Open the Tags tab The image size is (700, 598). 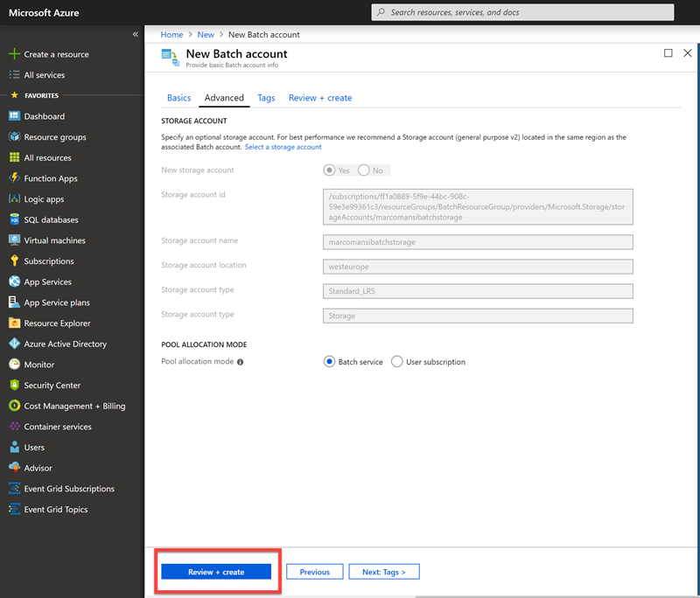point(266,98)
